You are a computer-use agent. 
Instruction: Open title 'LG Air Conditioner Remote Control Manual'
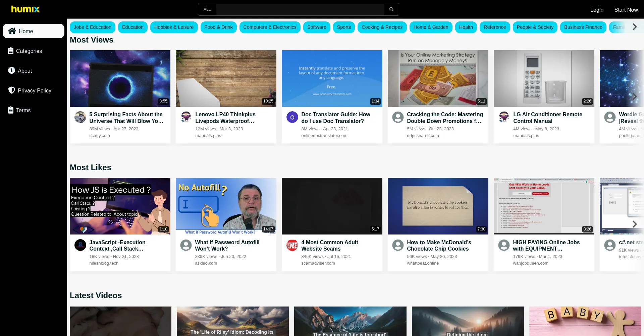coord(548,118)
